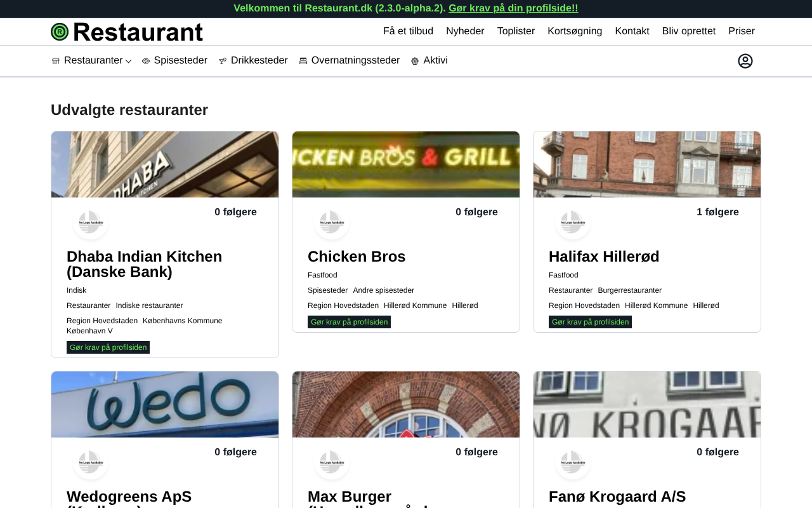Click Fastfood tag on Halifax Hillerød card

point(563,275)
